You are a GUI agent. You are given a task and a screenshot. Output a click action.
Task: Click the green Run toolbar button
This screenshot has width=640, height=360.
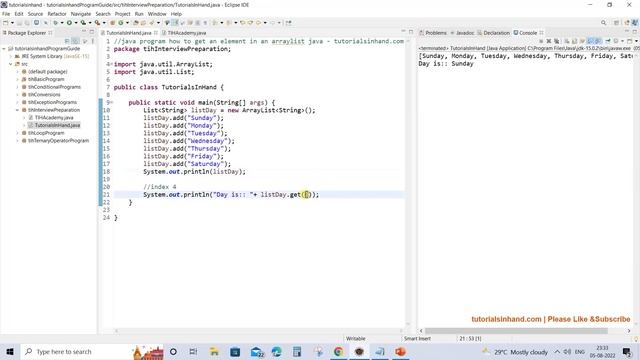[x=69, y=23]
